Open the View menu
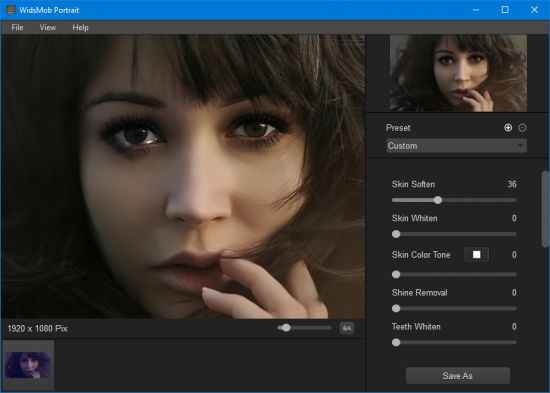Viewport: 550px width, 393px height. [x=48, y=28]
